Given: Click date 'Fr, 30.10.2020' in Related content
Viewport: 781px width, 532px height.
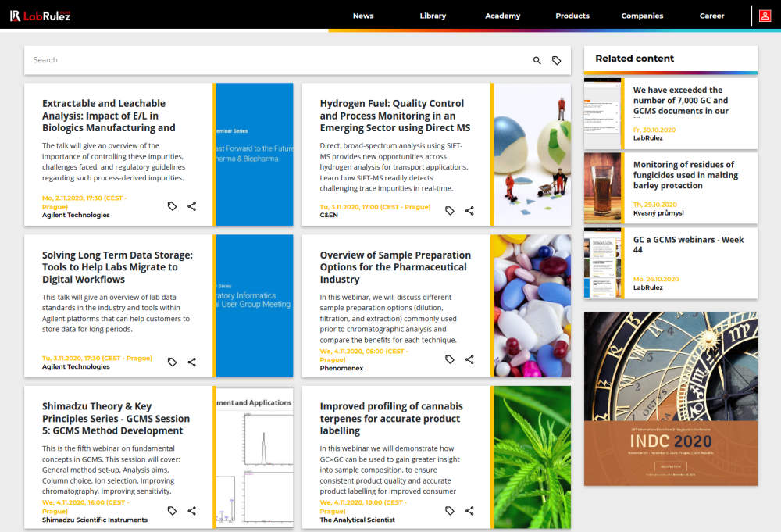Looking at the screenshot, I should coord(654,130).
